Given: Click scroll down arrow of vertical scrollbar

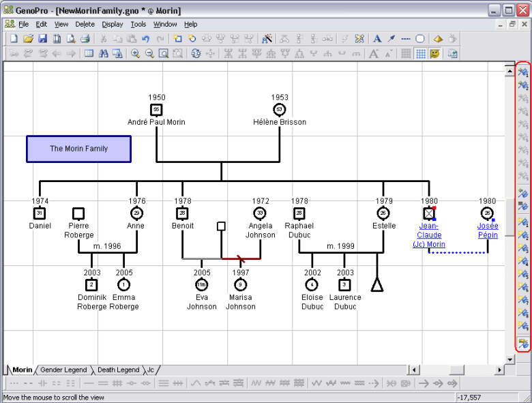Looking at the screenshot, I should tap(509, 359).
